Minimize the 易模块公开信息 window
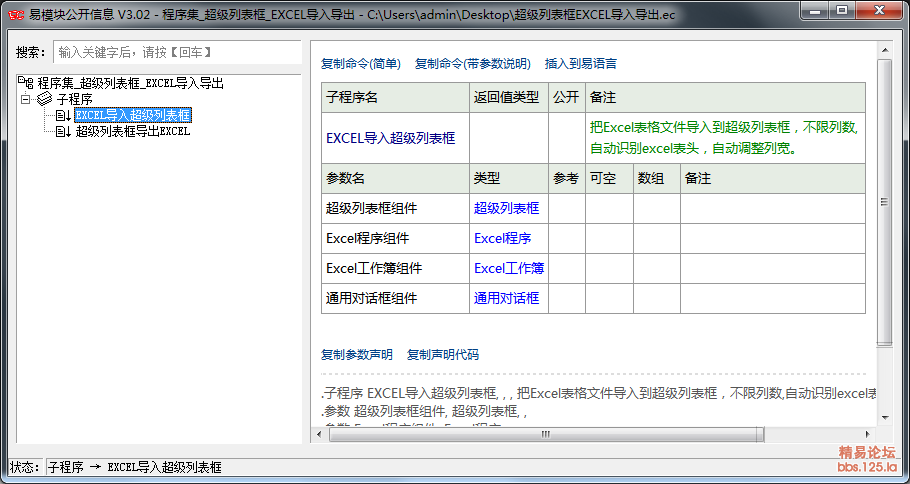The width and height of the screenshot is (910, 484). 817,10
